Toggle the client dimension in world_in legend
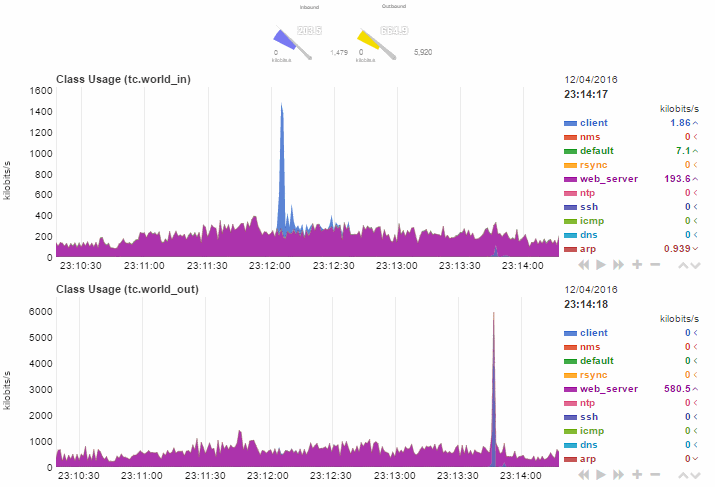715x487 pixels. tap(593, 122)
